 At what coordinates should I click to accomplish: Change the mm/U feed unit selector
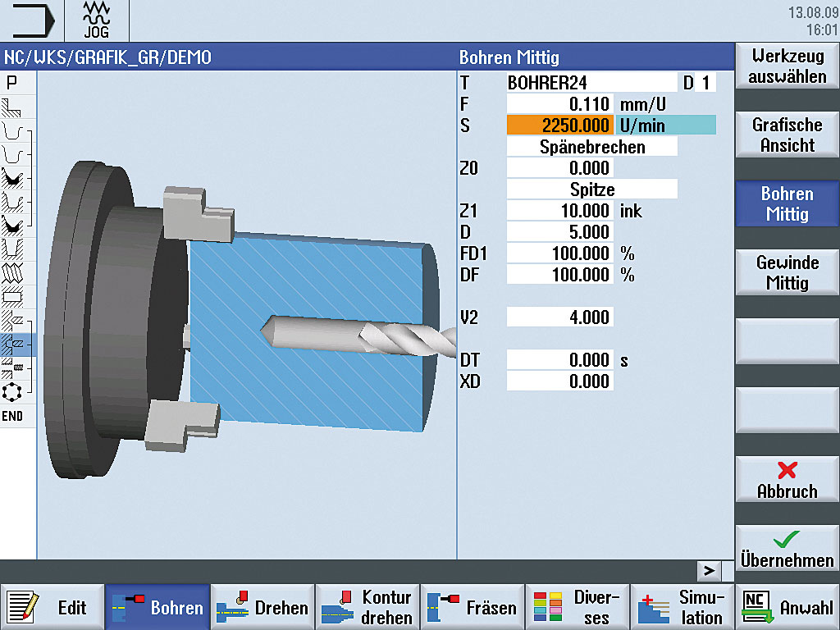click(x=642, y=104)
